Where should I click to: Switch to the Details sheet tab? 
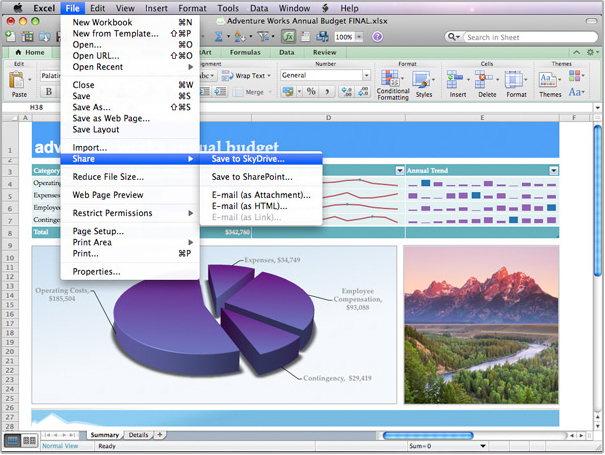coord(138,435)
